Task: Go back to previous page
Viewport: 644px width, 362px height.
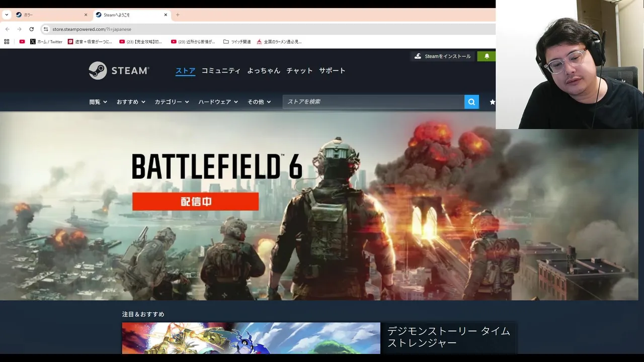Action: (x=7, y=29)
